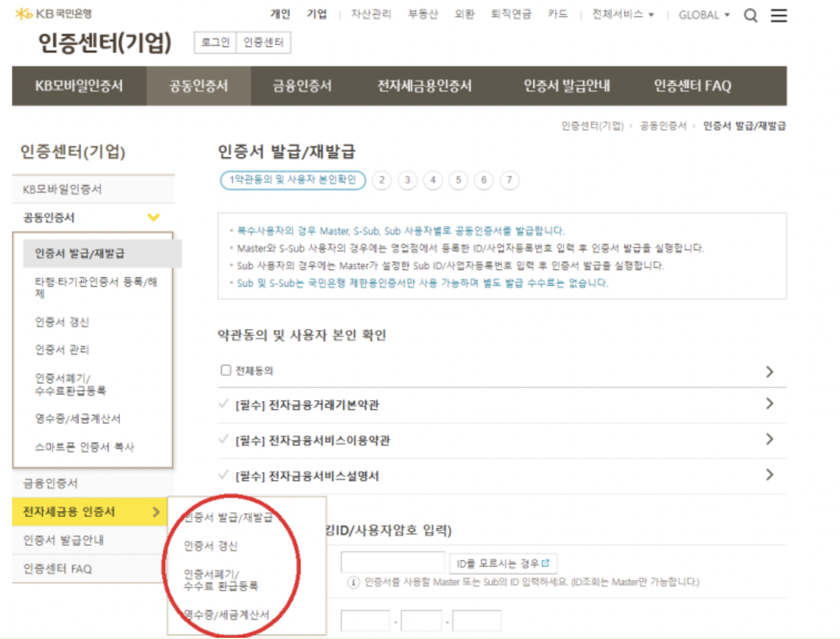Image resolution: width=840 pixels, height=639 pixels.
Task: Toggle the checkmark for 전자금융서비스이용약관
Action: [x=223, y=440]
